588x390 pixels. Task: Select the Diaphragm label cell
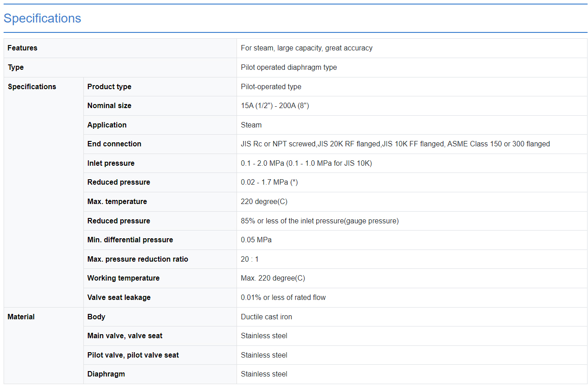(x=106, y=374)
